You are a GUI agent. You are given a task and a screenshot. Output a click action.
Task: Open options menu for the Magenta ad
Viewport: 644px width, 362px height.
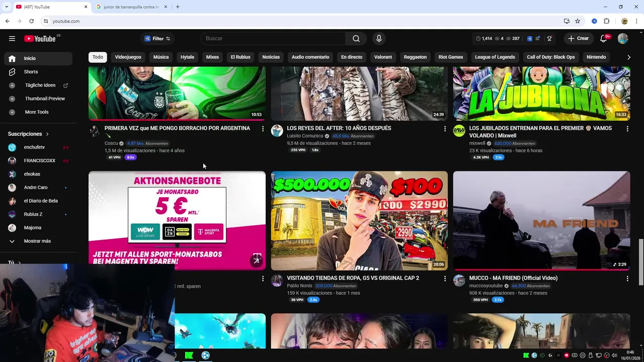tap(263, 279)
